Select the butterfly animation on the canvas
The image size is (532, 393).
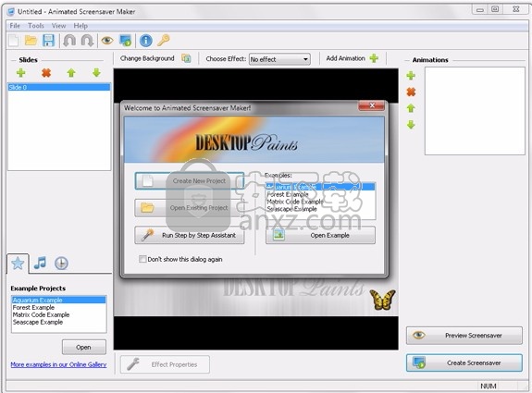click(x=382, y=300)
